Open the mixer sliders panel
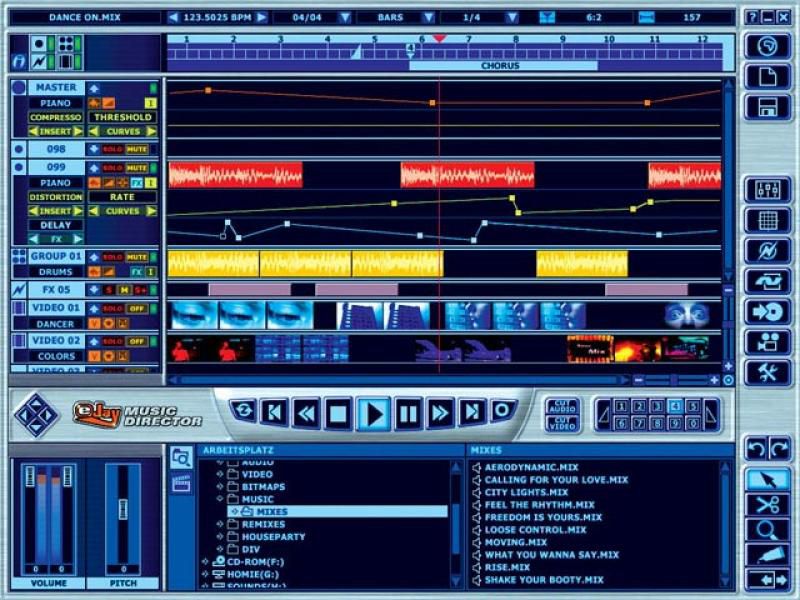 pyautogui.click(x=767, y=190)
